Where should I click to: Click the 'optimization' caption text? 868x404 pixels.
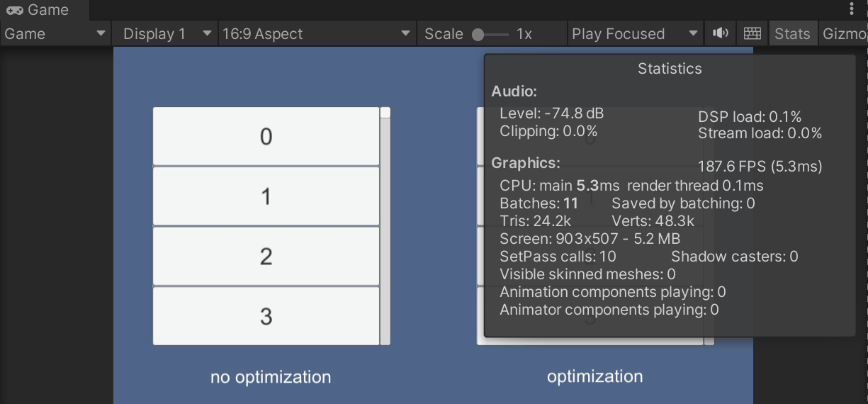coord(594,376)
